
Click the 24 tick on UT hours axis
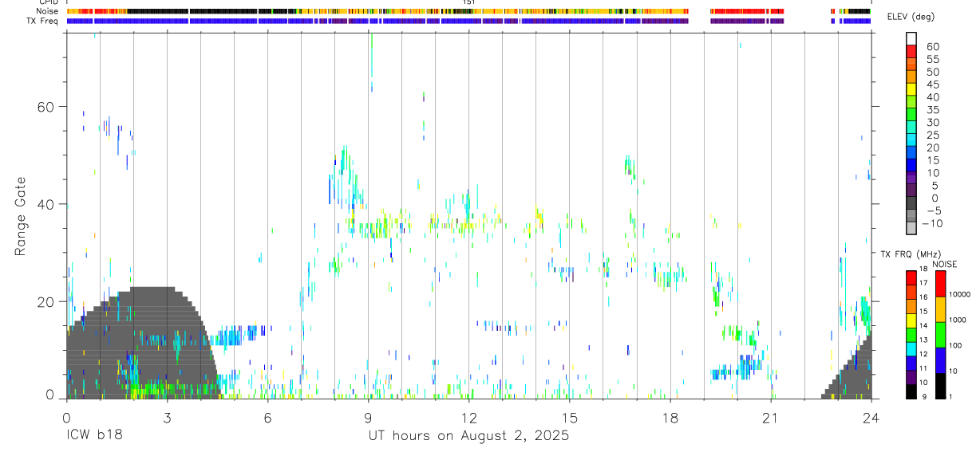coord(871,418)
